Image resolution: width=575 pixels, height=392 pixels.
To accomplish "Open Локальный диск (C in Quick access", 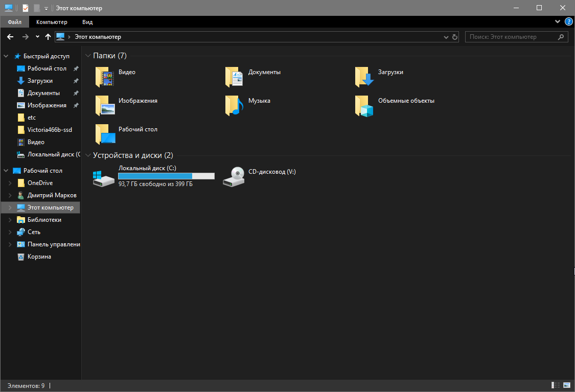I will [54, 154].
